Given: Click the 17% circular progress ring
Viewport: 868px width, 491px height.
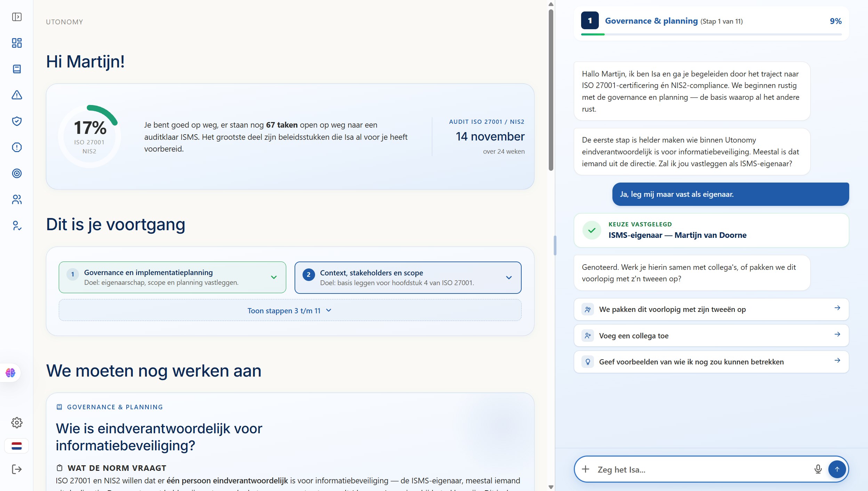Looking at the screenshot, I should pos(90,136).
